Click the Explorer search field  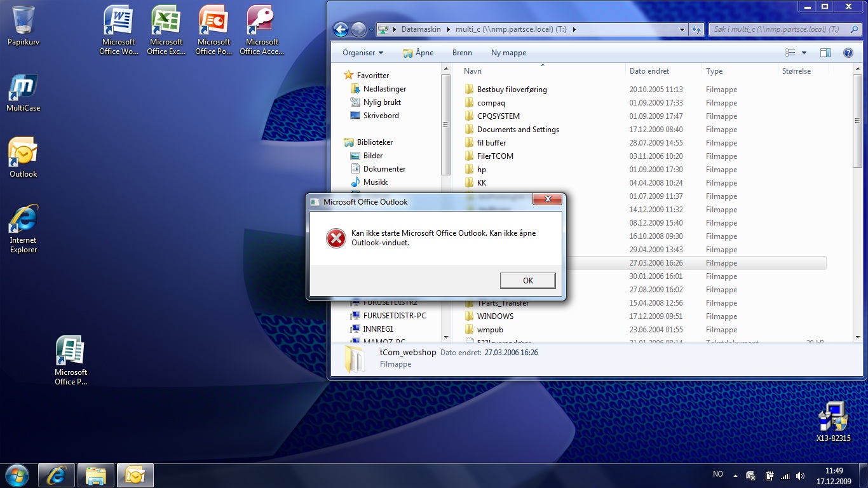[784, 29]
